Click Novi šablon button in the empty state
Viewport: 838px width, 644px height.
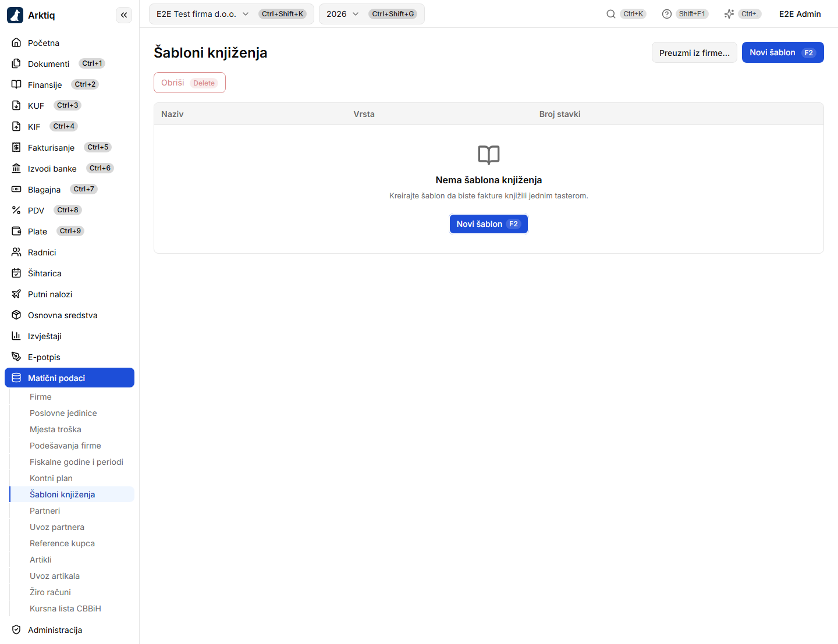pos(489,224)
